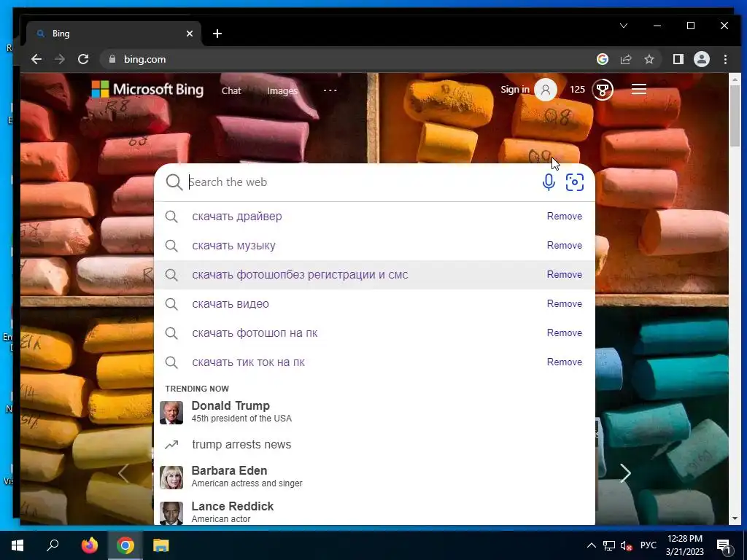Click the network tray icon
The width and height of the screenshot is (747, 560).
click(609, 545)
